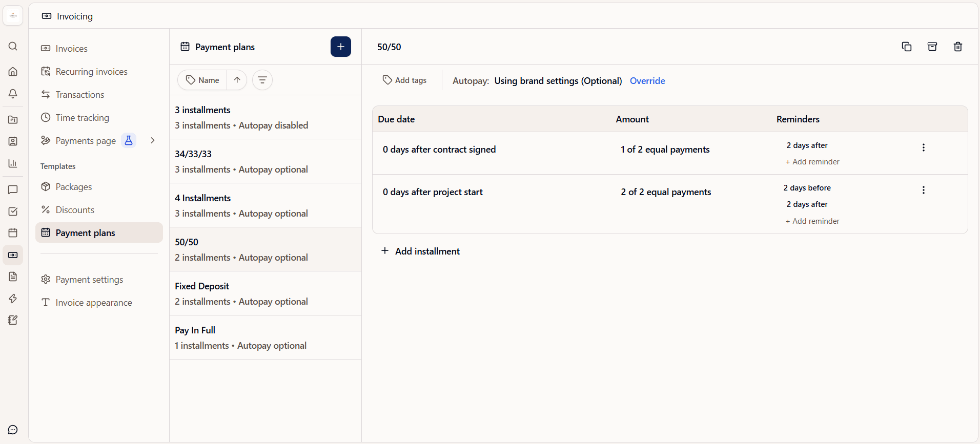
Task: Click Add installment
Action: pyautogui.click(x=420, y=251)
